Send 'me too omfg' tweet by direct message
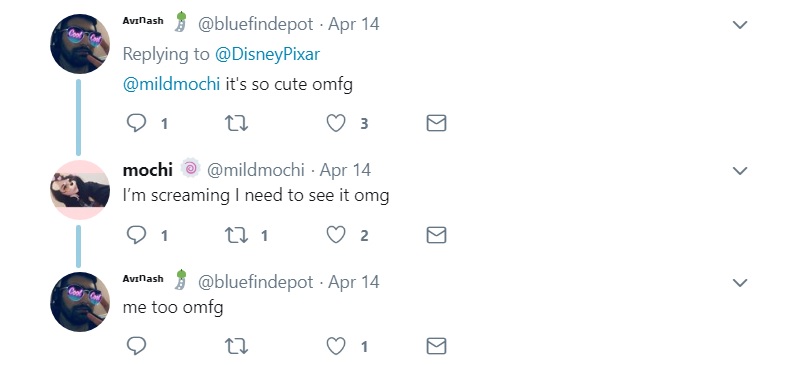 (436, 346)
